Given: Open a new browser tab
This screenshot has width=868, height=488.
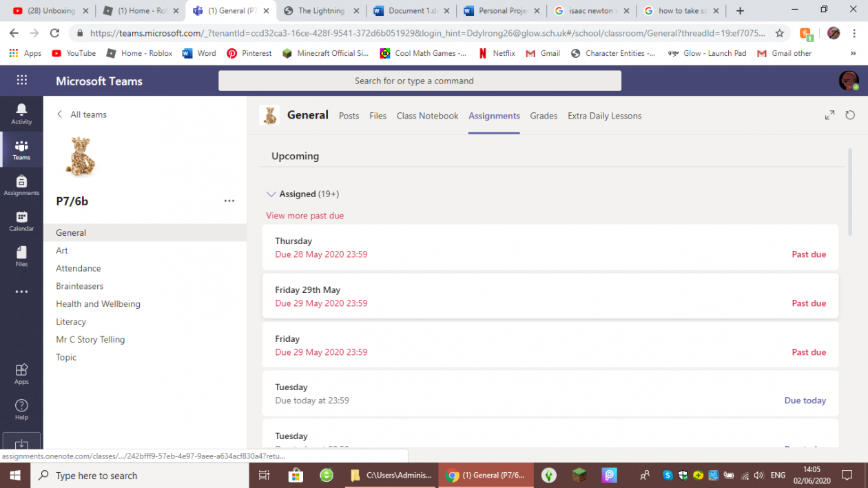Looking at the screenshot, I should [740, 11].
